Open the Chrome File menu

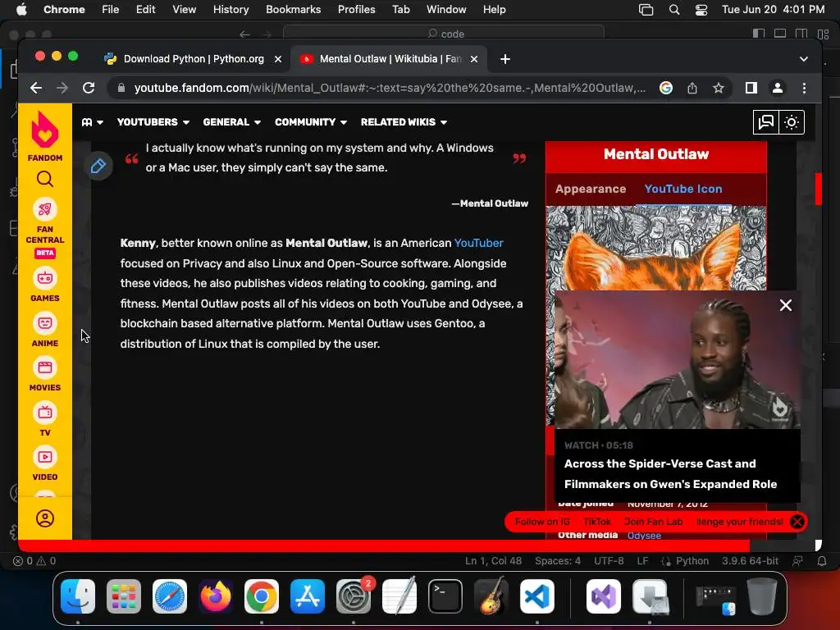111,10
